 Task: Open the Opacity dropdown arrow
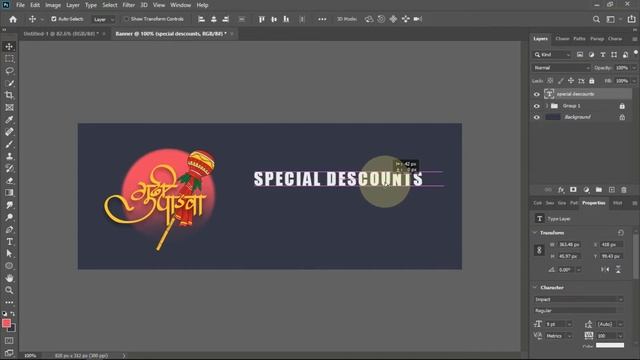coord(634,68)
